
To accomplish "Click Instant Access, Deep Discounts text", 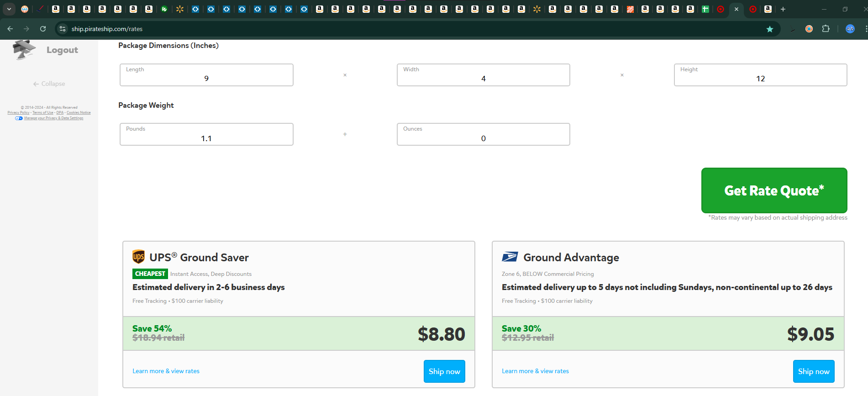I will 211,274.
